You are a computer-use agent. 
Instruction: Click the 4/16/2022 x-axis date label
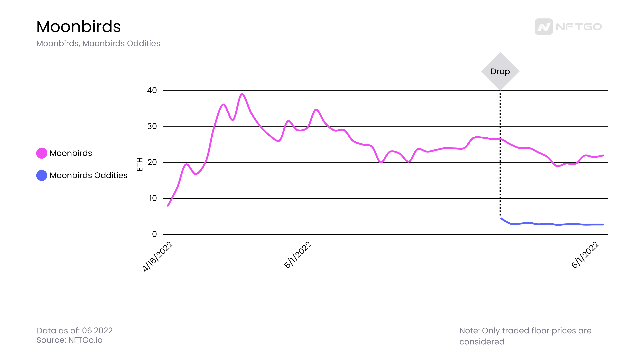pos(158,257)
